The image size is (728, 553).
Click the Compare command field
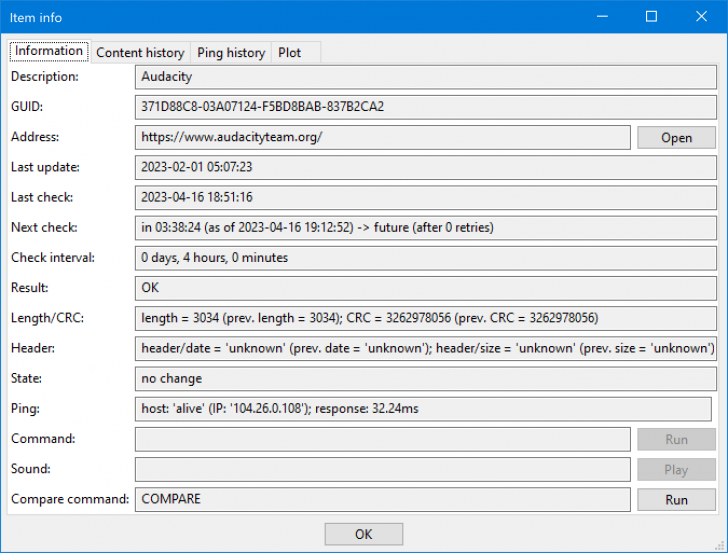[383, 499]
